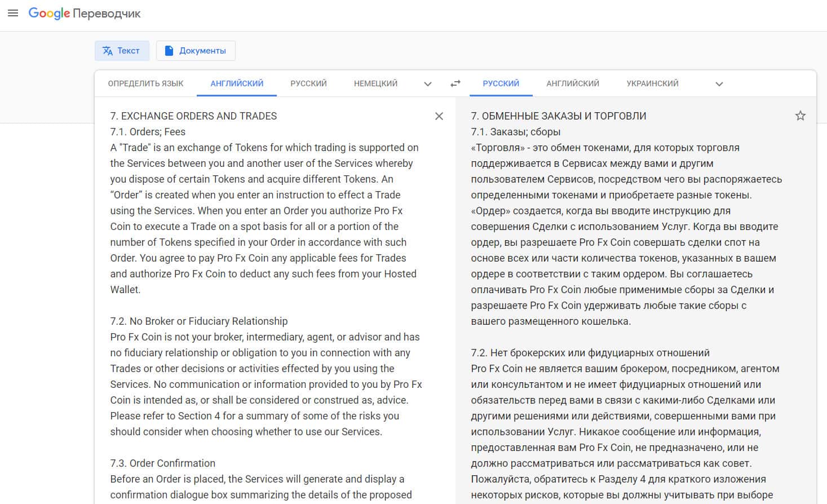Select the Текст translation mode
The width and height of the screenshot is (827, 504).
[122, 51]
